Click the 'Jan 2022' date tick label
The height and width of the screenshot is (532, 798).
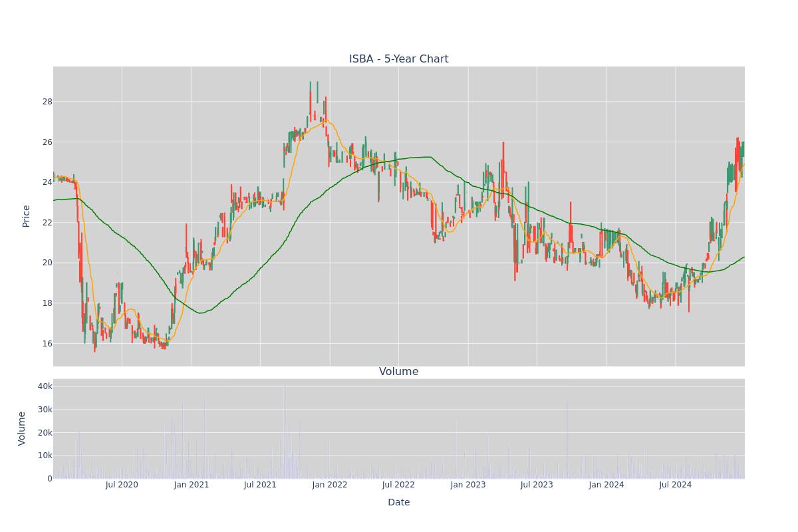click(330, 485)
